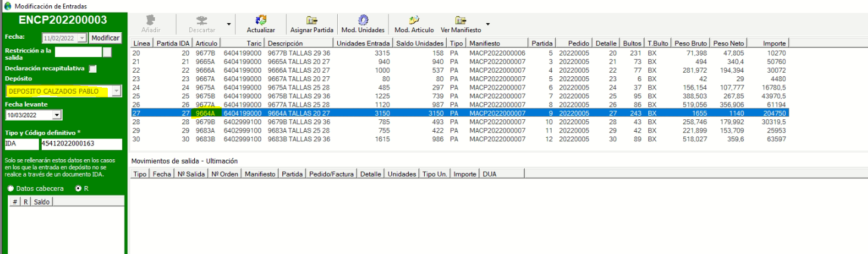Open the Descartar dropdown arrow
The width and height of the screenshot is (868, 254).
pyautogui.click(x=229, y=24)
